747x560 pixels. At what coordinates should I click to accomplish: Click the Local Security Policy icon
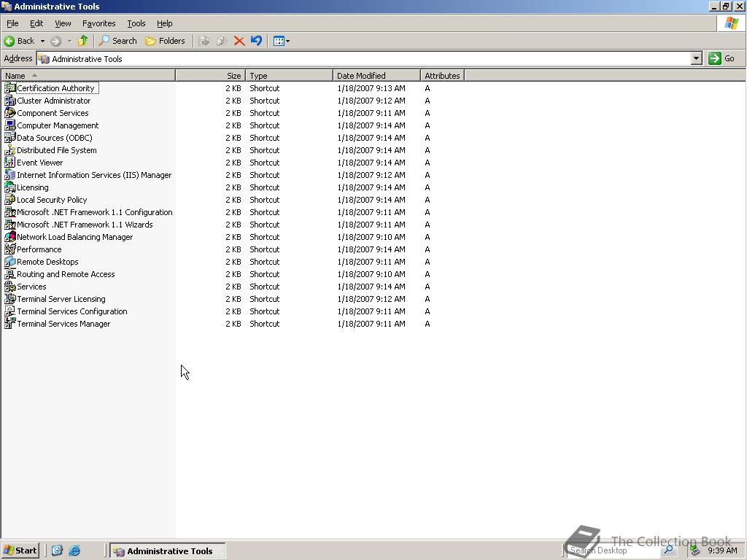9,200
